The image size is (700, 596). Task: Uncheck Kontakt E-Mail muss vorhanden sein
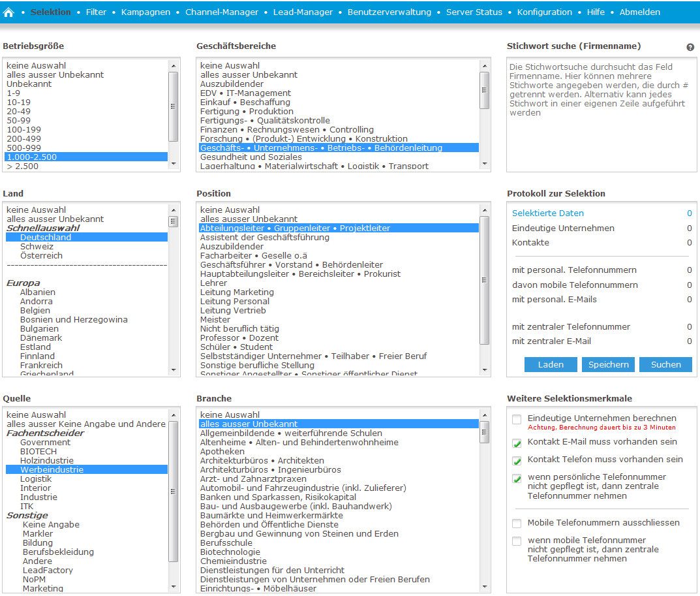(517, 443)
